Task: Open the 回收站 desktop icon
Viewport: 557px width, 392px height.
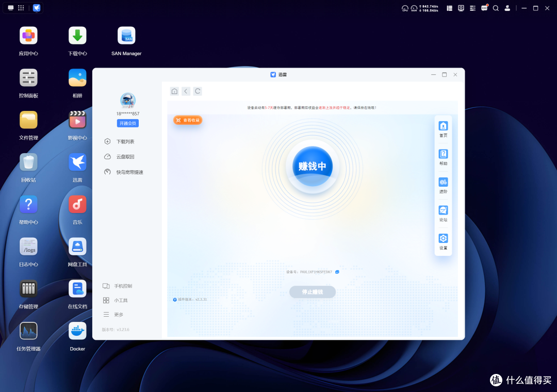Action: click(x=28, y=162)
